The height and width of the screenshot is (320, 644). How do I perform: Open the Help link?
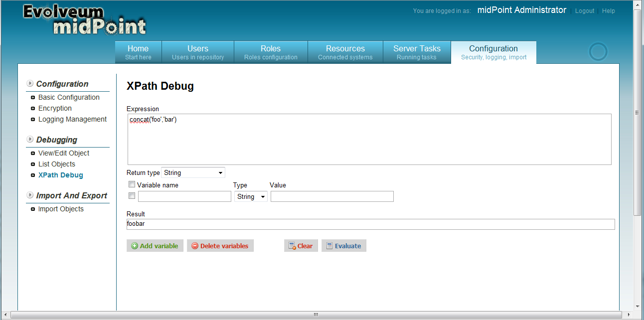609,10
